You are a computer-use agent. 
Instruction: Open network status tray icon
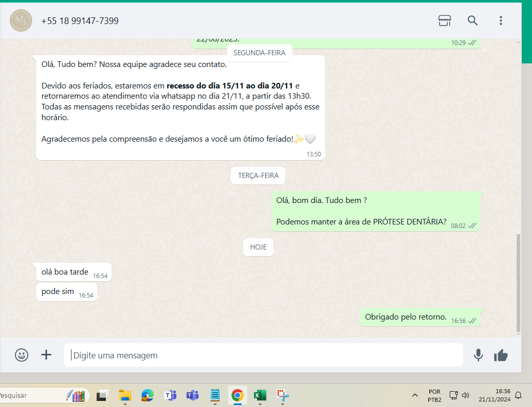click(x=454, y=395)
